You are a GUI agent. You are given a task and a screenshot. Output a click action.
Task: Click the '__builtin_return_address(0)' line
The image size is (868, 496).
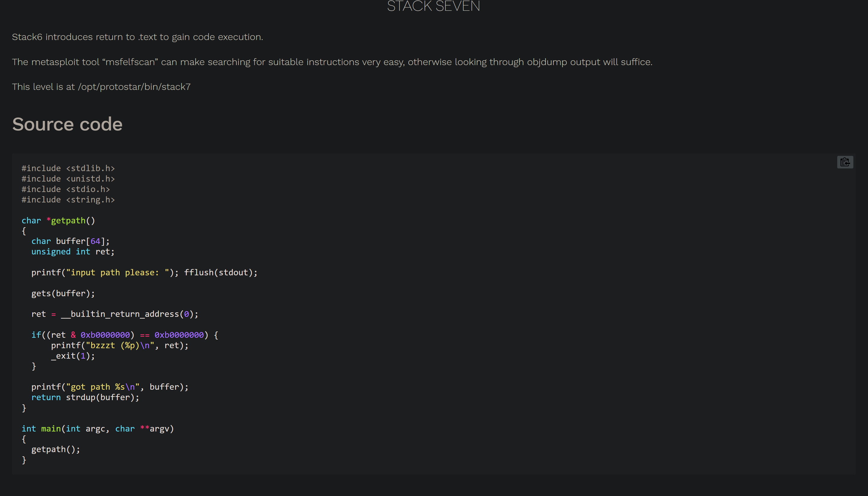click(x=115, y=314)
